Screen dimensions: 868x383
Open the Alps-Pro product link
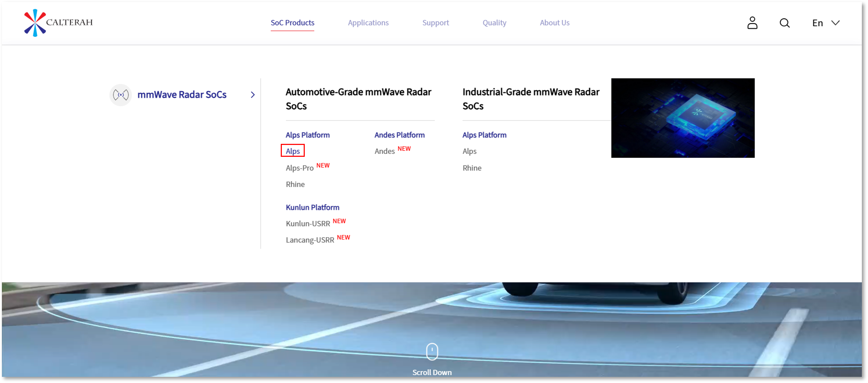[x=299, y=168]
